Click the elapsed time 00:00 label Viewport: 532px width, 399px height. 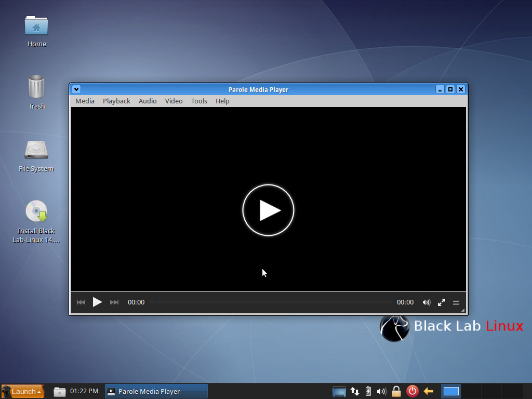(x=136, y=302)
